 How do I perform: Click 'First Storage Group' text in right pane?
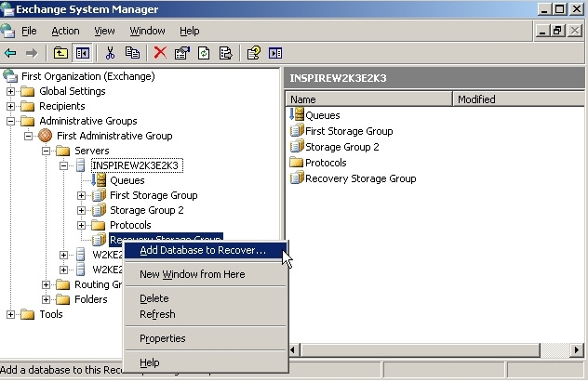point(349,131)
